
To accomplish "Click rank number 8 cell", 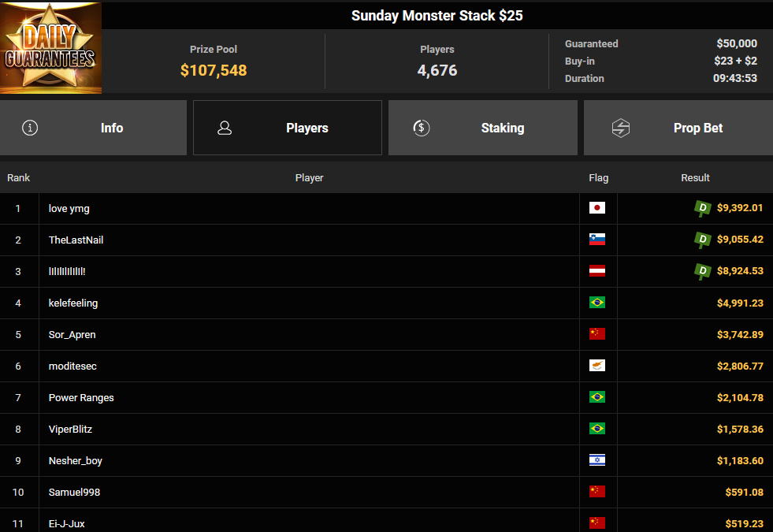I will click(x=19, y=430).
